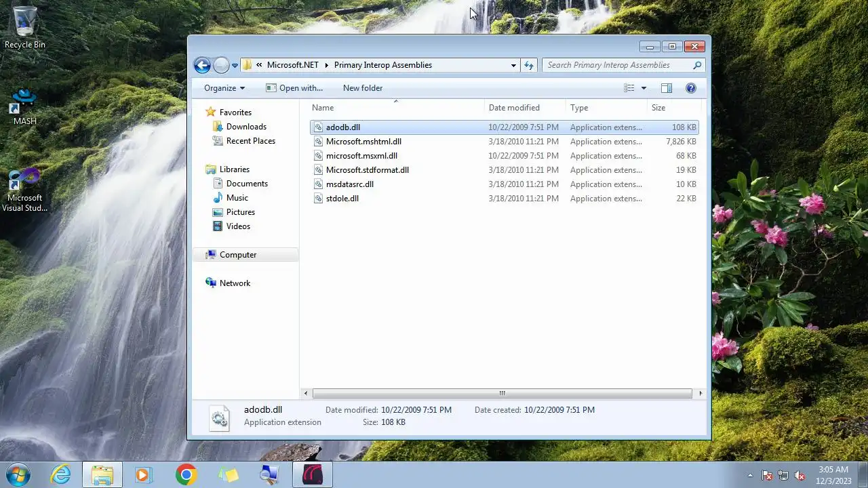Screen dimensions: 868x488
Task: Click Microsoft.NET in the address breadcrumb
Action: pyautogui.click(x=292, y=65)
